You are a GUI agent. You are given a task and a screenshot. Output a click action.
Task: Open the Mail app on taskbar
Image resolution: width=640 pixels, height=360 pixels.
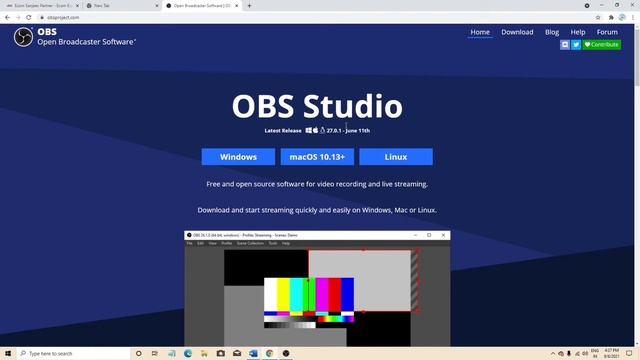tap(237, 353)
